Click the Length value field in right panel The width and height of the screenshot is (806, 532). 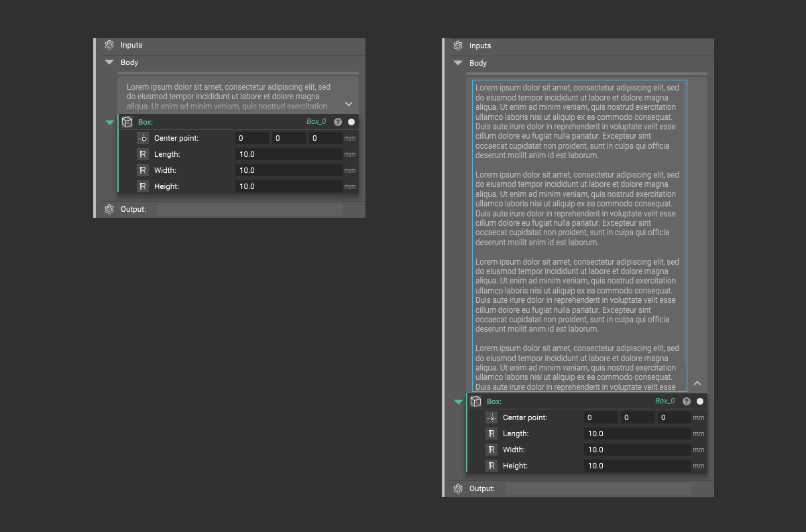pyautogui.click(x=638, y=434)
